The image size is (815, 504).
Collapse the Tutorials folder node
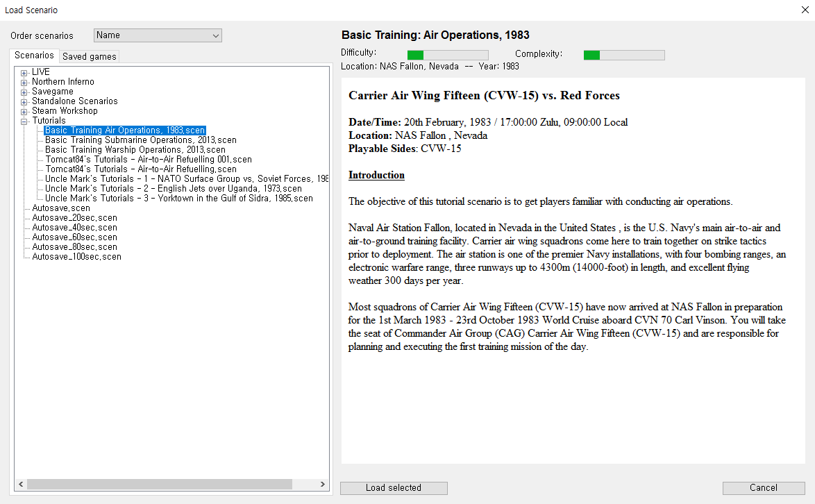click(24, 121)
